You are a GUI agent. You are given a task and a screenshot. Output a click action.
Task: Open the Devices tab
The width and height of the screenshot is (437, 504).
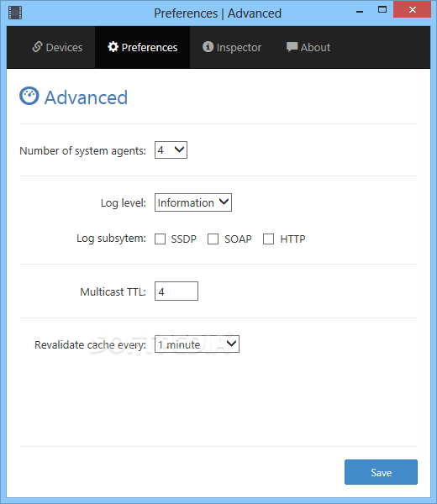coord(57,47)
